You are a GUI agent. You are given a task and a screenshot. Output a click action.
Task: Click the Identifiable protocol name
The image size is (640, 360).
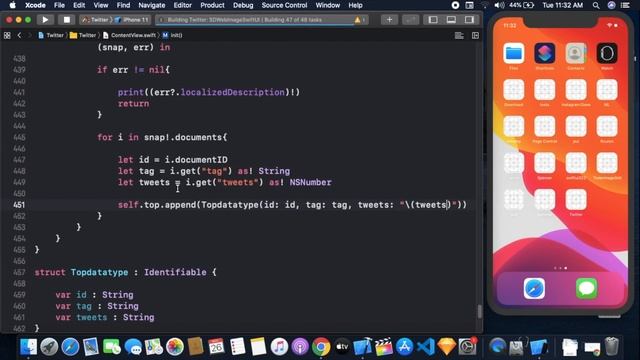(175, 272)
